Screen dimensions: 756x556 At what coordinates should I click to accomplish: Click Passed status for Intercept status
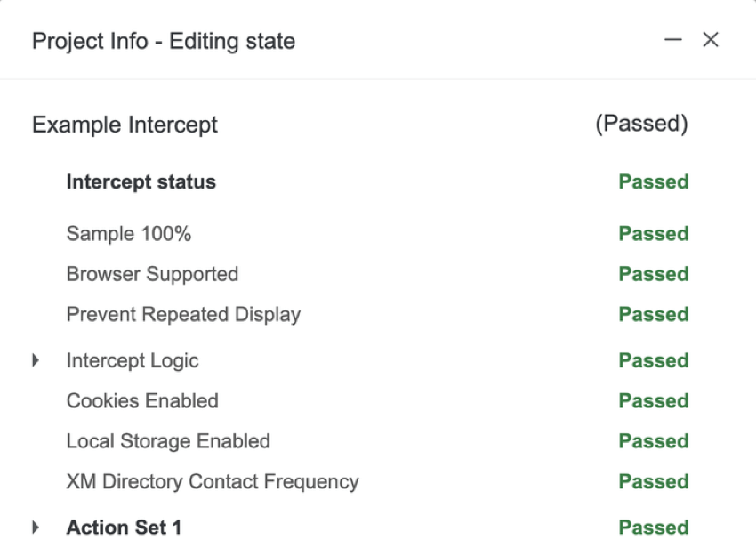(x=654, y=182)
